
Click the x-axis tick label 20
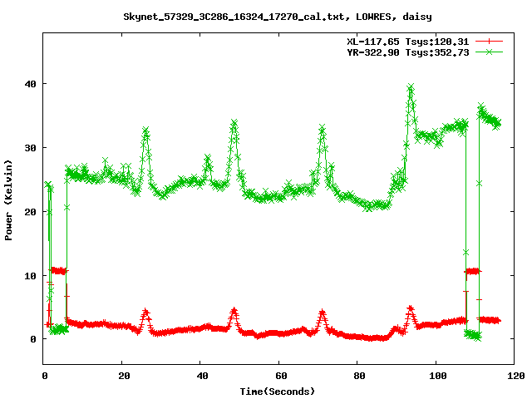[x=124, y=376]
